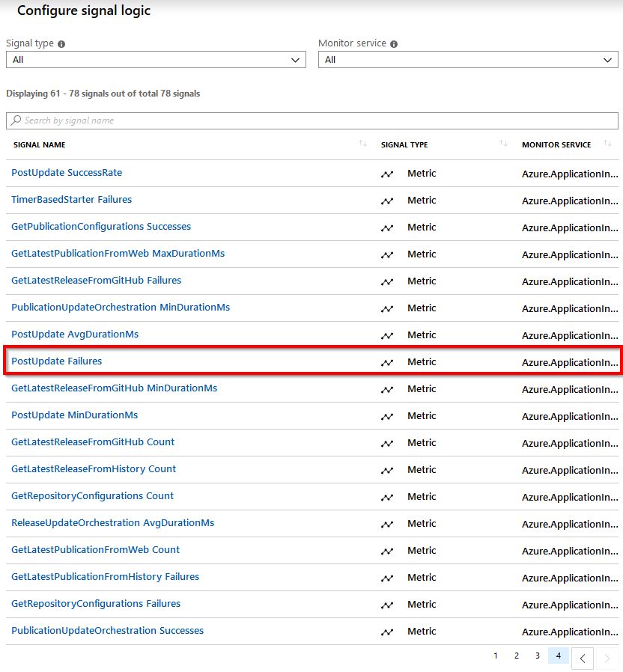Click the next page right chevron

click(x=607, y=659)
